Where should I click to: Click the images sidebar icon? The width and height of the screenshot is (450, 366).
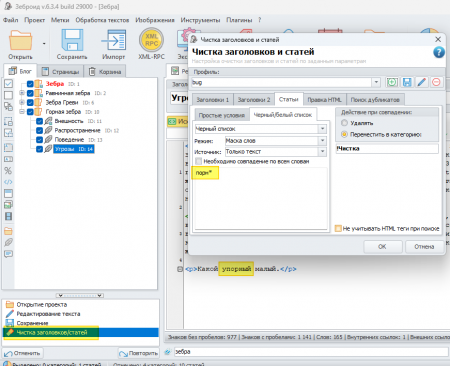[x=8, y=205]
